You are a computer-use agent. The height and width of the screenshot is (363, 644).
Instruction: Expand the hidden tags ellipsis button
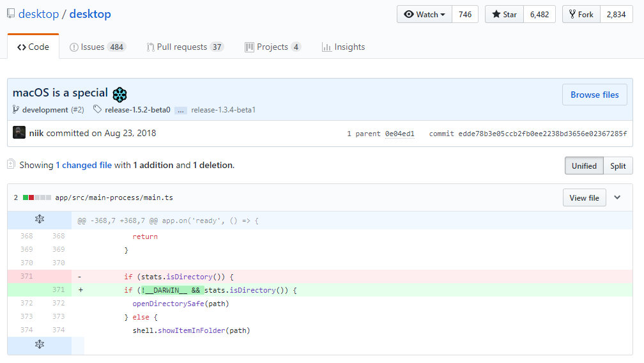click(x=181, y=110)
